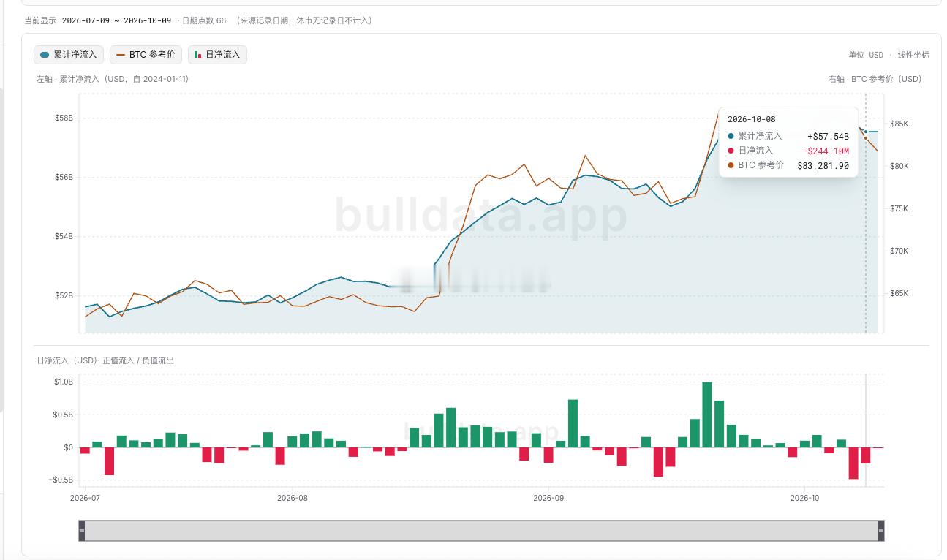
Task: Click the $56B left axis label
Action: tap(64, 178)
